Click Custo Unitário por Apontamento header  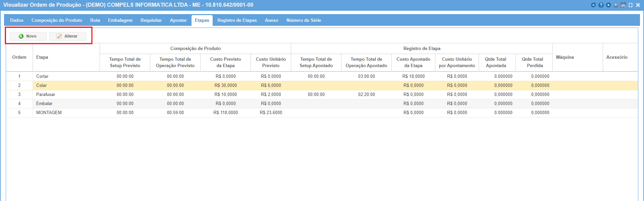457,62
